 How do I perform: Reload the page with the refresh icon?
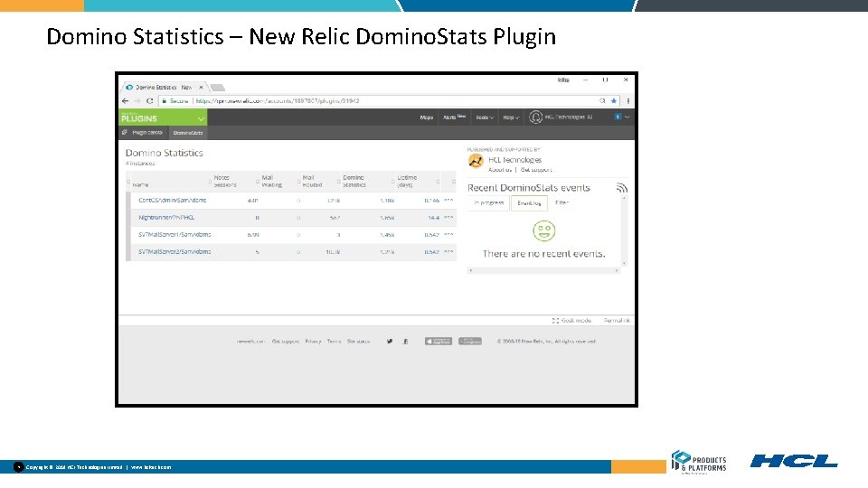pyautogui.click(x=149, y=100)
